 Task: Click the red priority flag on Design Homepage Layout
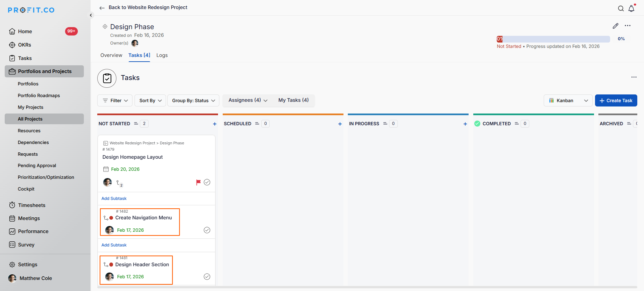coord(198,182)
